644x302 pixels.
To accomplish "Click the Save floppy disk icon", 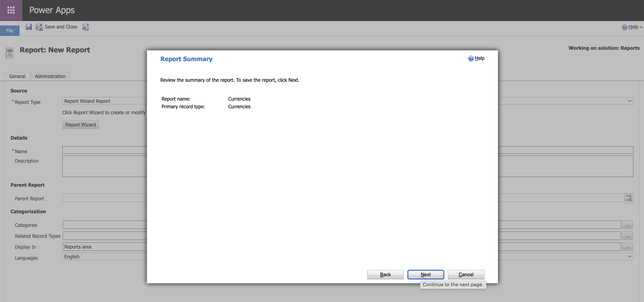I will click(x=29, y=27).
